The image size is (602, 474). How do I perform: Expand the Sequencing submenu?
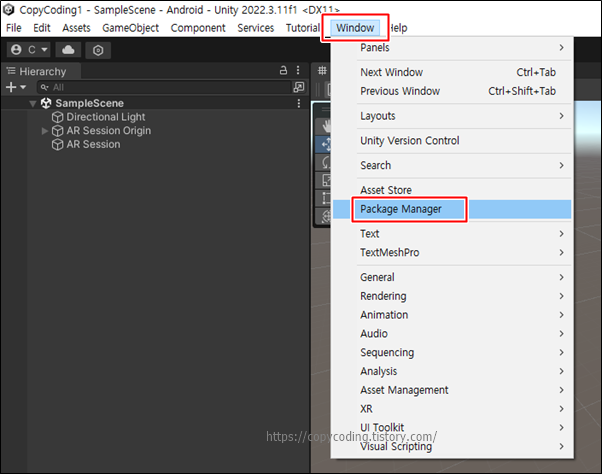[452, 352]
